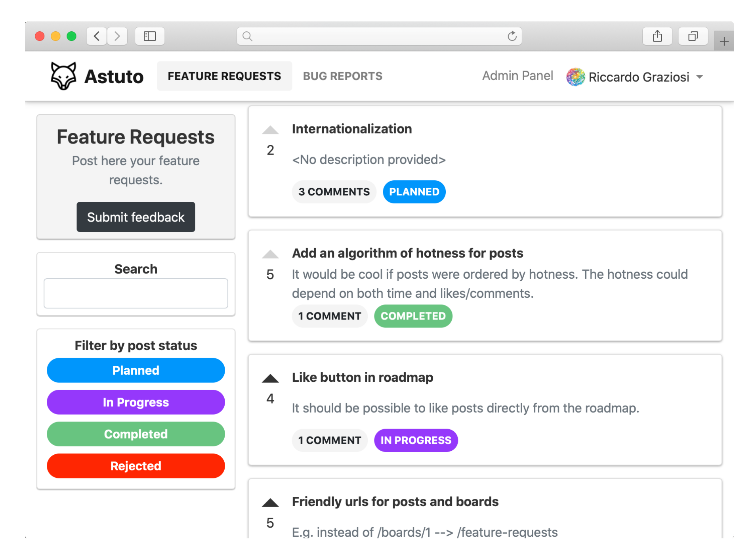Toggle upvote on Friendly urls post
The image size is (756, 555).
coord(270,503)
